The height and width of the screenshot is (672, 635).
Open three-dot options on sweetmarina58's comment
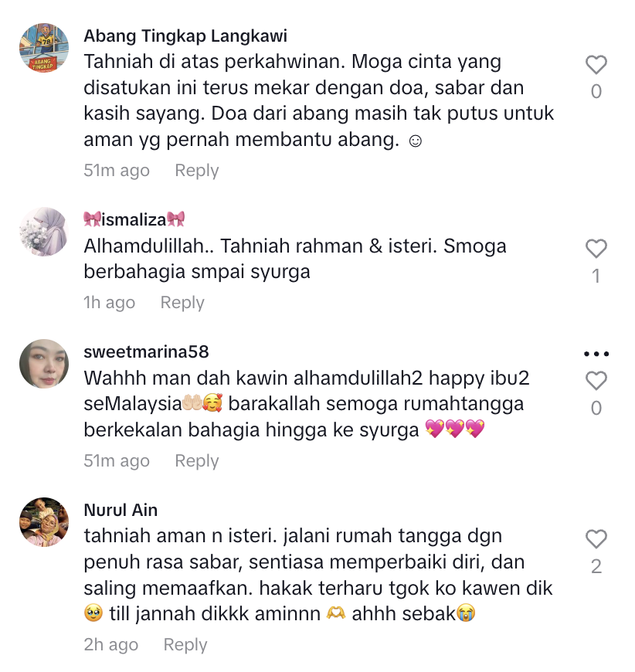[x=596, y=354]
